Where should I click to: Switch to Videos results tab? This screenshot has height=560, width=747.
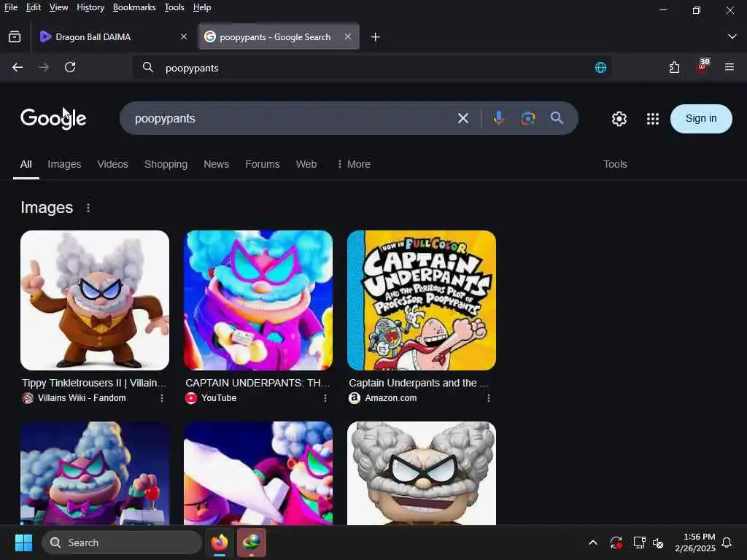pos(113,164)
